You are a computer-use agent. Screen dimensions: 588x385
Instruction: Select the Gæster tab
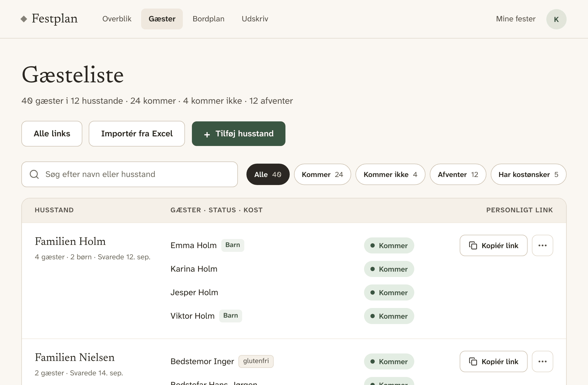(162, 19)
